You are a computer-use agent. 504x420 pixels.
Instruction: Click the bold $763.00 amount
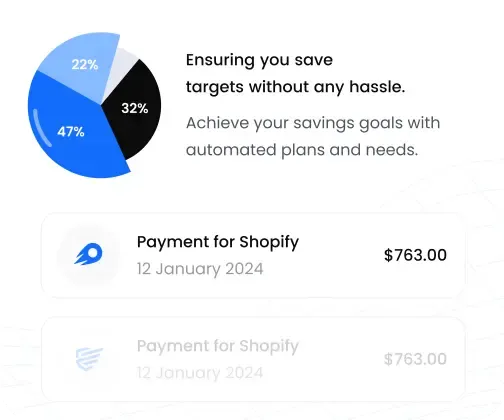coord(415,255)
